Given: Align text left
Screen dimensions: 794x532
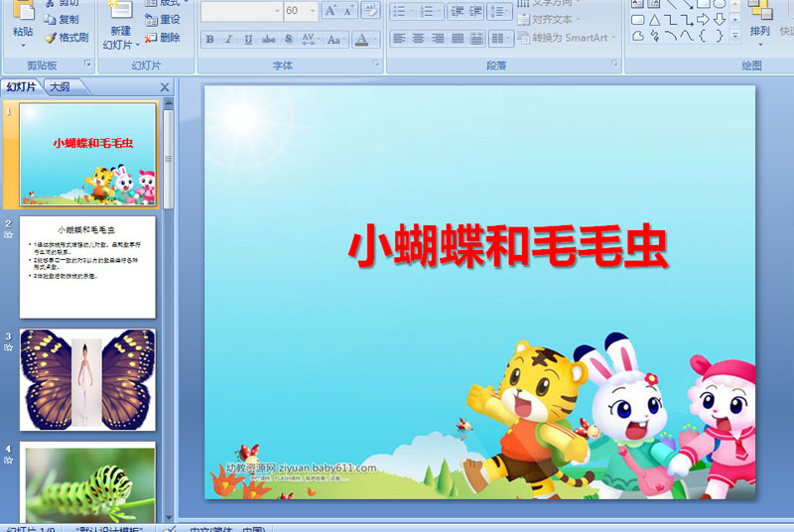Looking at the screenshot, I should coord(399,39).
